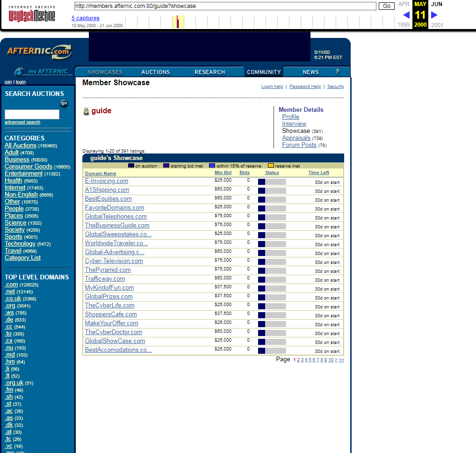Screen dimensions: 476x453
Task: Click the status bar for GlobalShowCase.com
Action: [x=272, y=342]
